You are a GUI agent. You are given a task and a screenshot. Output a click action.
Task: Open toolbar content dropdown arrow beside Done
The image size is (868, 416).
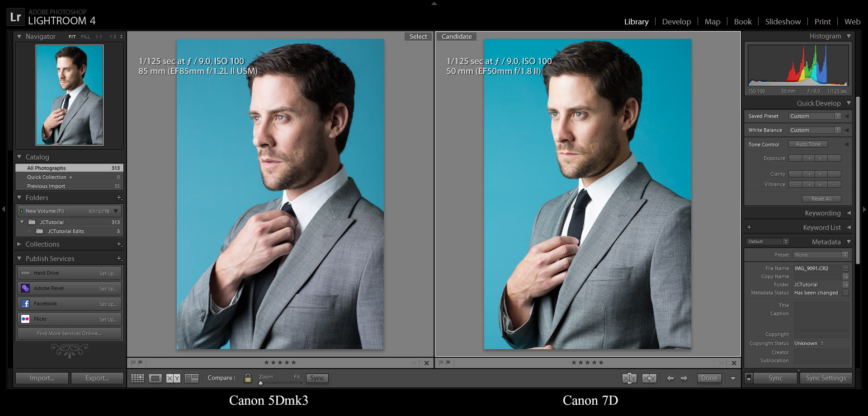pyautogui.click(x=733, y=379)
